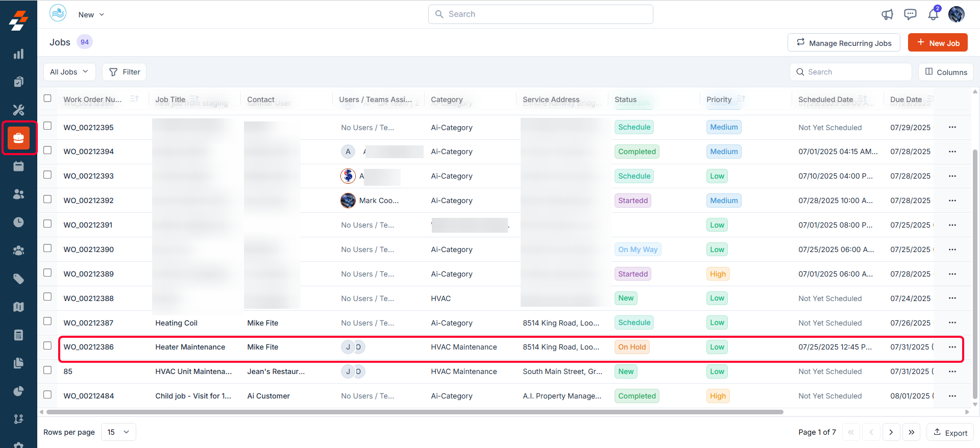Click Jean's Restaur... contact cell
Image resolution: width=980 pixels, height=448 pixels.
276,371
